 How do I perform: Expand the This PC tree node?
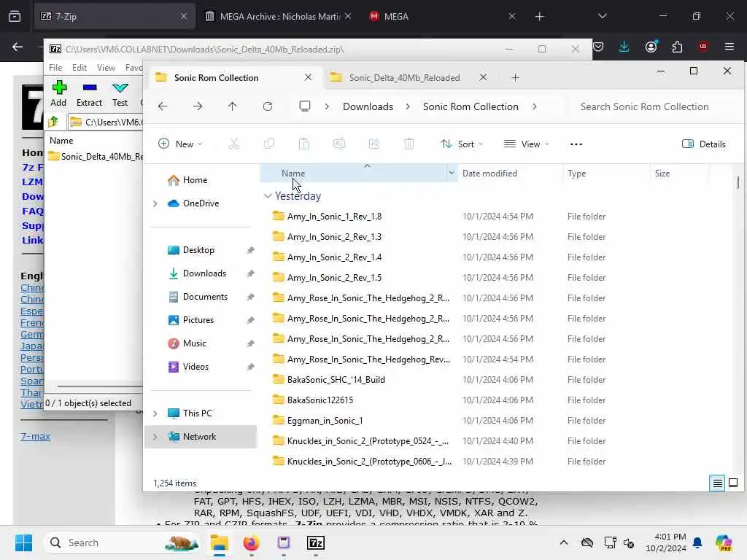pyautogui.click(x=155, y=413)
